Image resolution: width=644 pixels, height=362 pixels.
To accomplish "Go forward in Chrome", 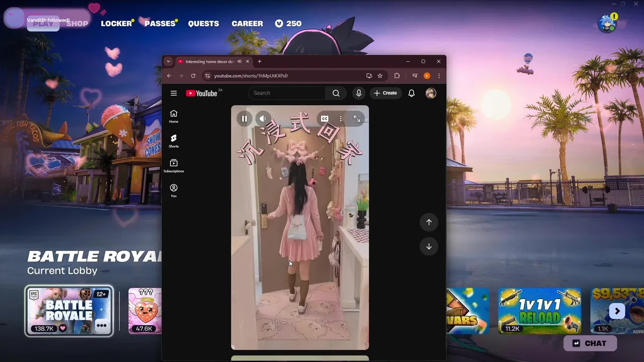I will click(181, 76).
